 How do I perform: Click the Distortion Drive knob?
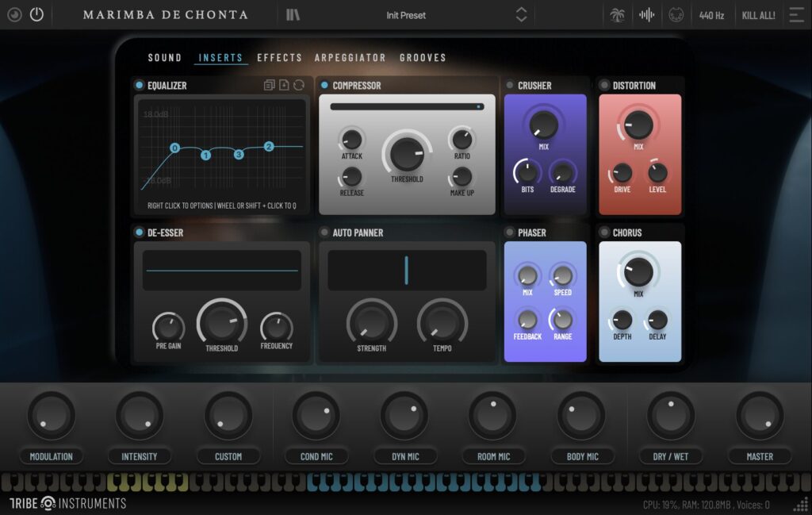tap(622, 172)
